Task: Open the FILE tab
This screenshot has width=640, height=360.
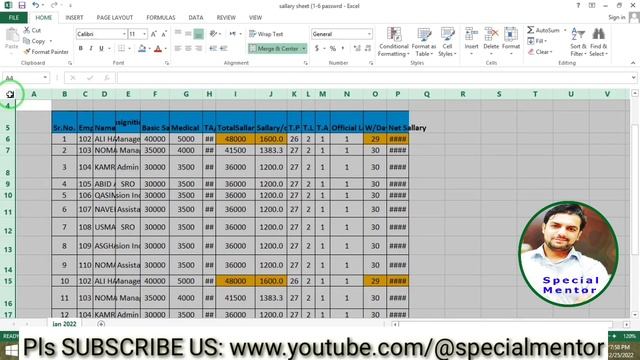Action: [x=13, y=18]
